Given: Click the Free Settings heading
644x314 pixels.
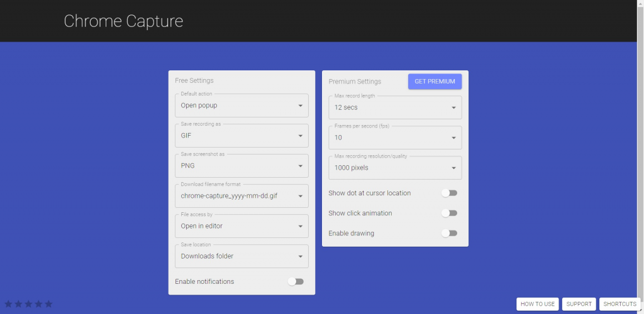Looking at the screenshot, I should pyautogui.click(x=194, y=81).
